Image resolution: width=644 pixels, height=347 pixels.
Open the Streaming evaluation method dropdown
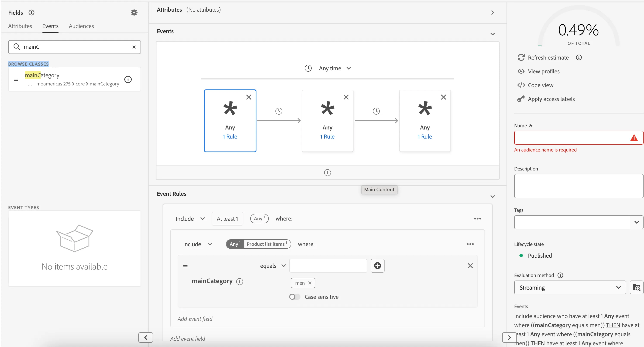[x=570, y=287]
